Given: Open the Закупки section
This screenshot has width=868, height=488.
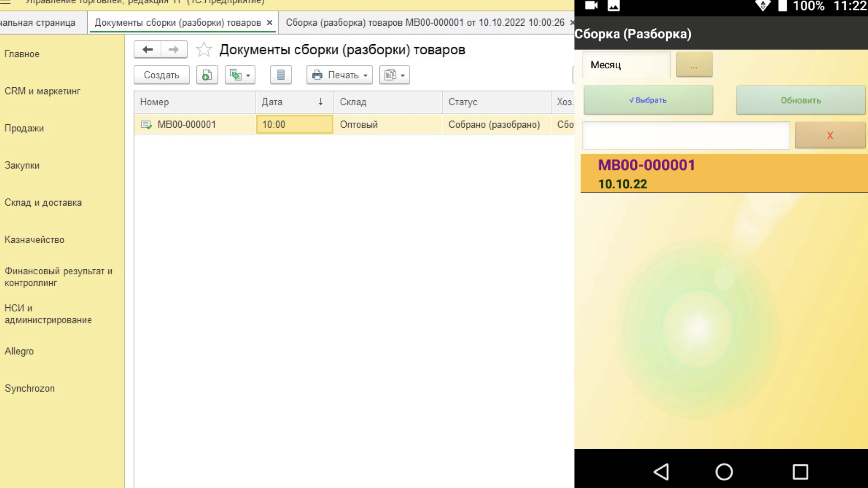Looking at the screenshot, I should (22, 165).
